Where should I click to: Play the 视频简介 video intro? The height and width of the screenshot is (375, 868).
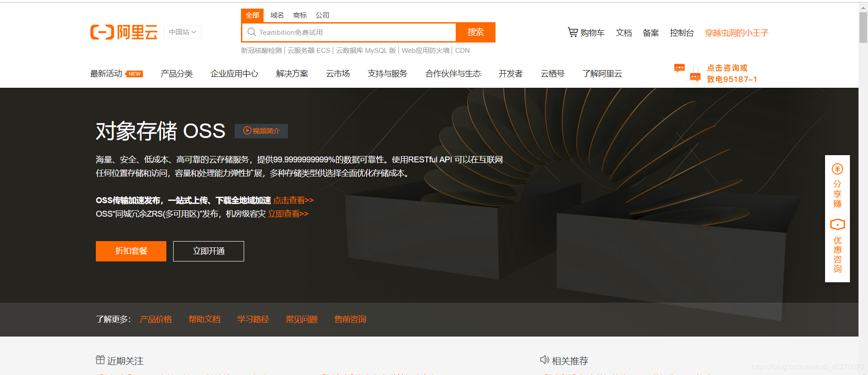click(261, 131)
